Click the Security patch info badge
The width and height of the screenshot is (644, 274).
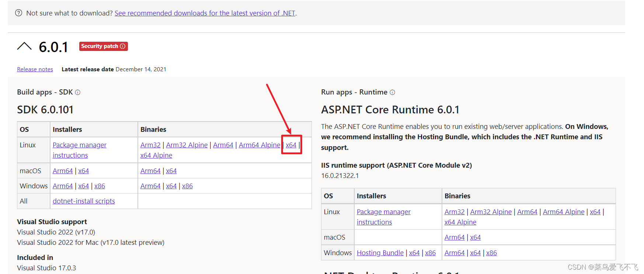pos(103,46)
